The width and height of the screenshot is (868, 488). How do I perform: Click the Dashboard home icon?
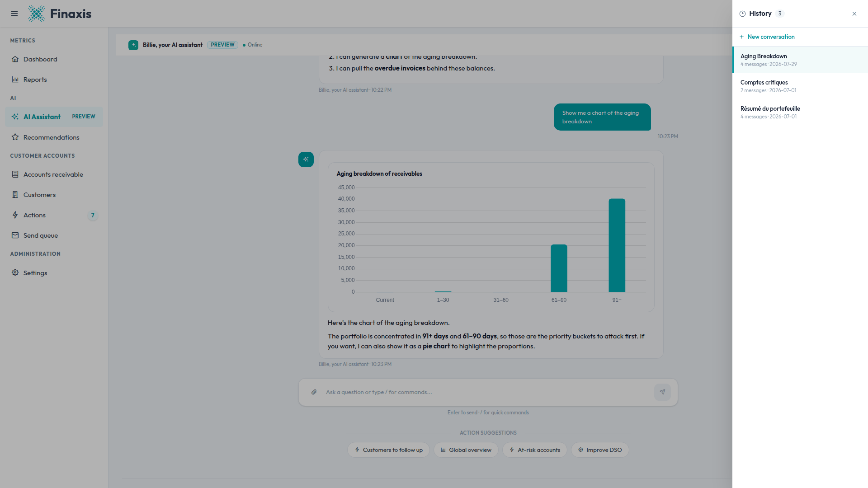coord(15,59)
